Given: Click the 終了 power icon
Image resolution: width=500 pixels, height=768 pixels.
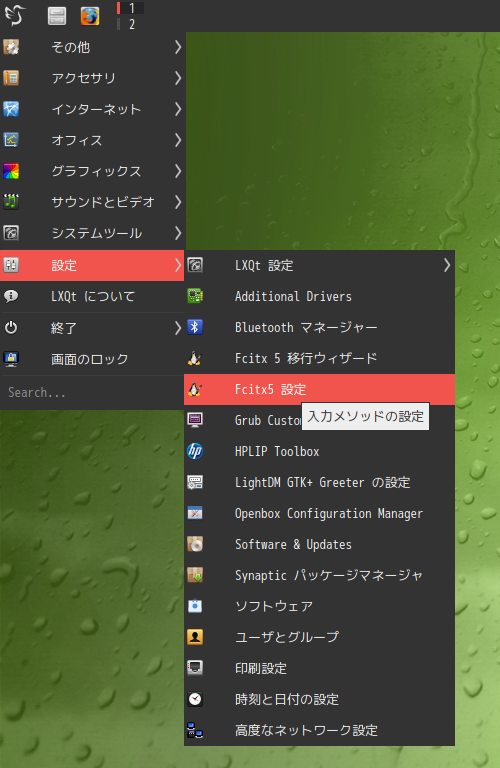Looking at the screenshot, I should (11, 328).
